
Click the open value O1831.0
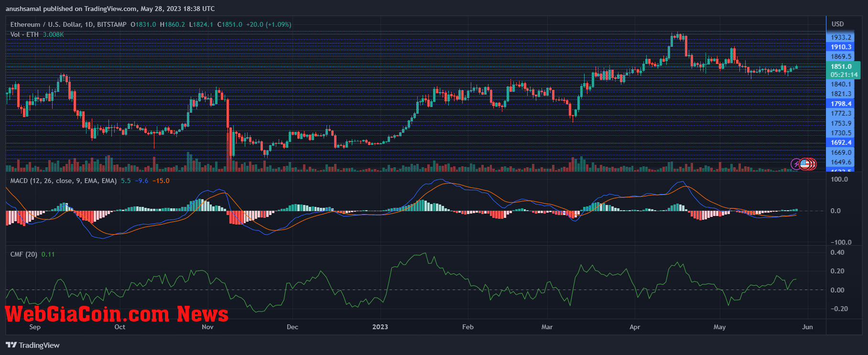pos(143,24)
